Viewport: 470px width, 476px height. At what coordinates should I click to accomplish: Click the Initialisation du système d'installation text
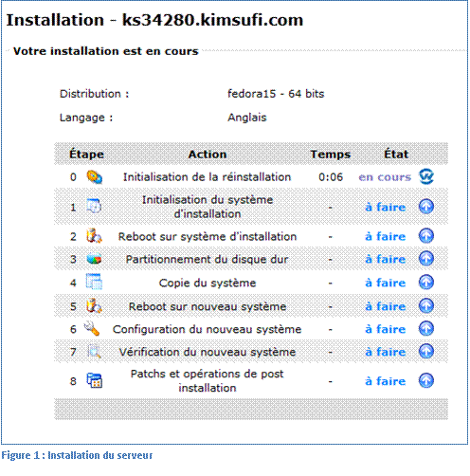click(x=208, y=207)
